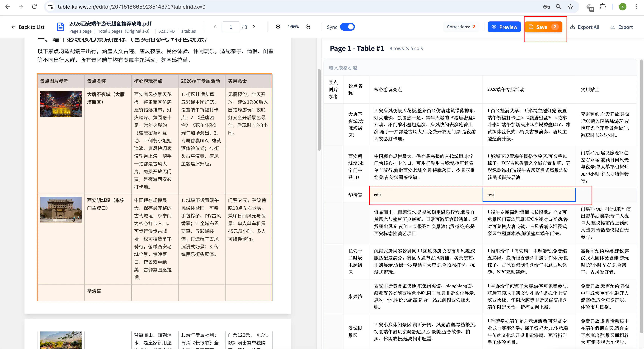The image size is (644, 349).
Task: Click header cell 核心游玩亮点 in editor
Action: [426, 89]
